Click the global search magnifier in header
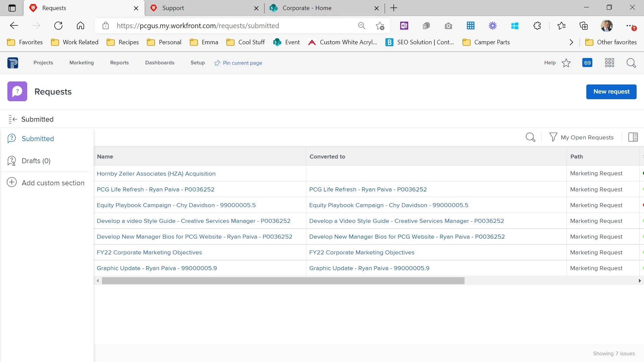644x362 pixels. [x=631, y=63]
